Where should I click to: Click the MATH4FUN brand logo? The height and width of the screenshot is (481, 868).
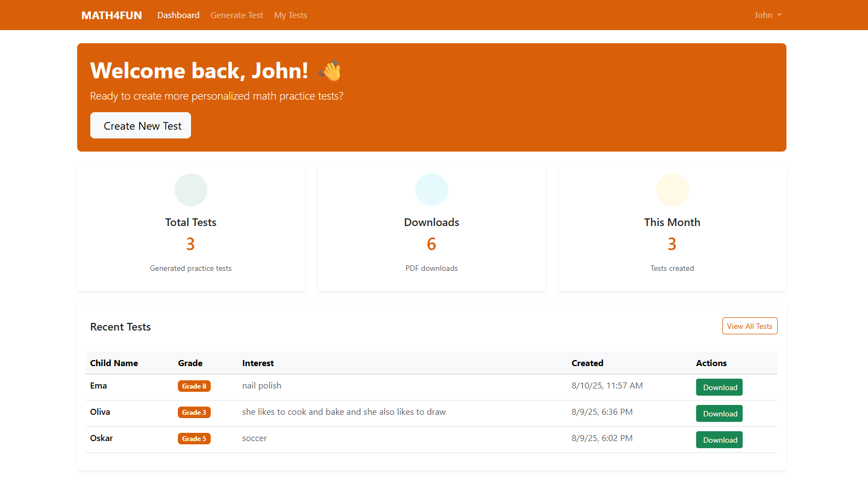[112, 15]
